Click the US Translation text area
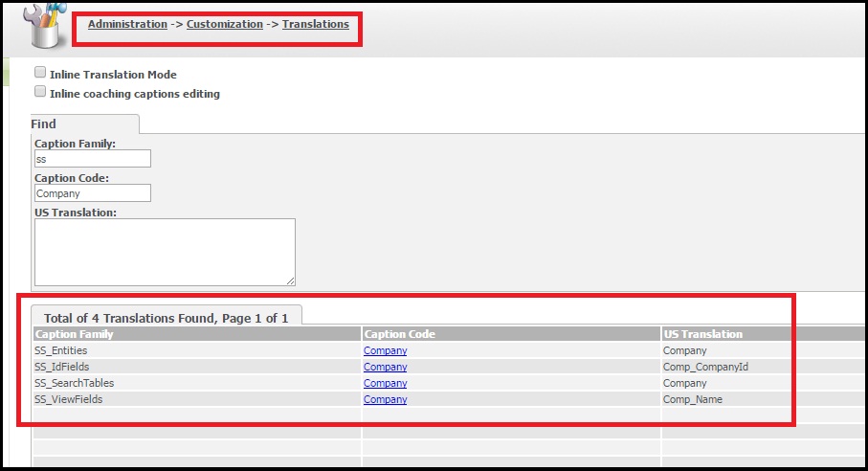868x471 pixels. (x=165, y=253)
